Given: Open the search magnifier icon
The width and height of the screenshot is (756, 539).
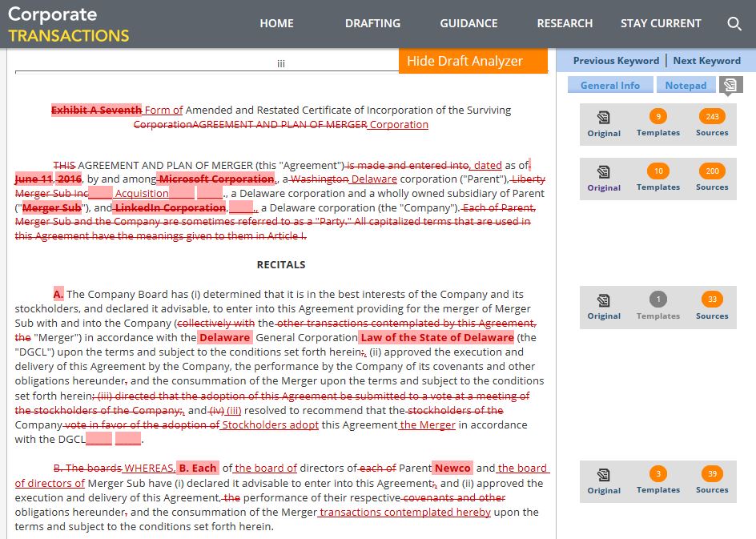Looking at the screenshot, I should (734, 23).
